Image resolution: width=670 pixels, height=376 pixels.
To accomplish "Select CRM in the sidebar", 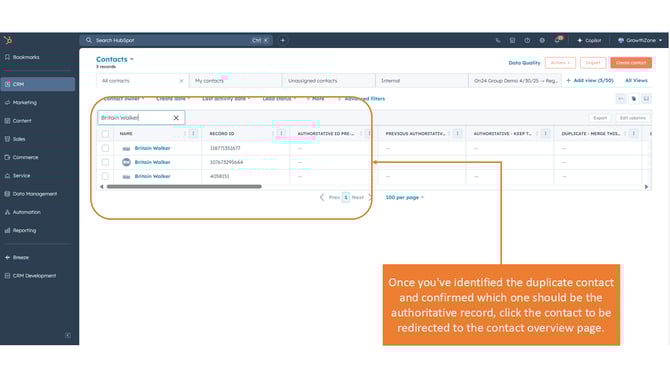I will [38, 84].
